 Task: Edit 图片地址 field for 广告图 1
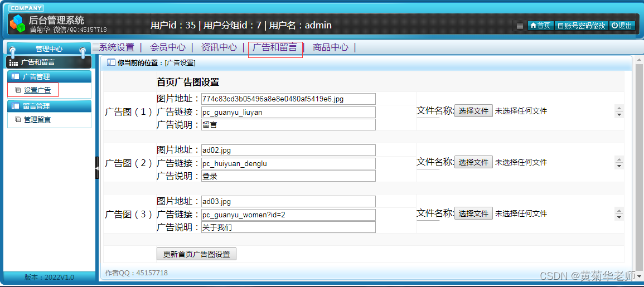click(288, 99)
